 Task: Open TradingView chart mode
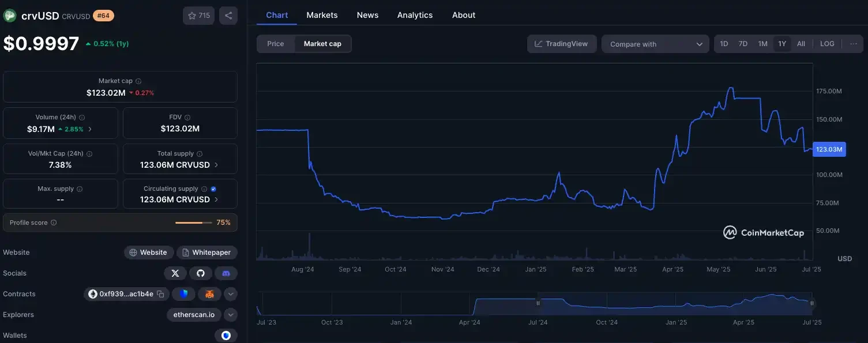click(x=561, y=44)
